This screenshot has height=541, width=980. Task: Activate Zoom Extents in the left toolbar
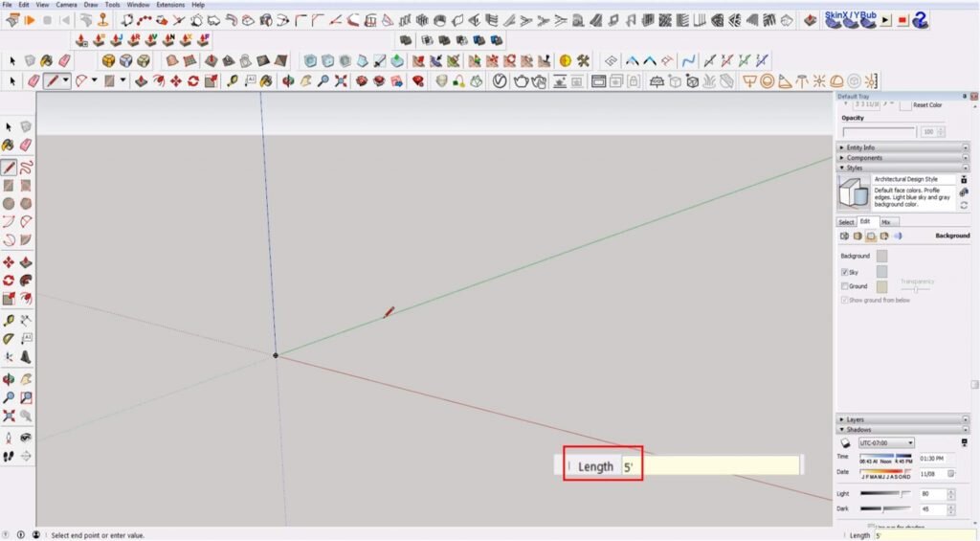pos(9,416)
